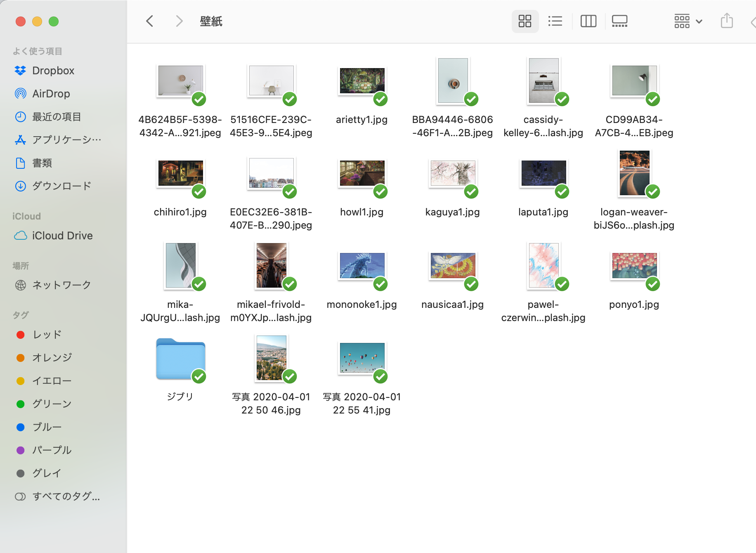
Task: Click the howl1.jpg file name label
Action: (x=362, y=212)
